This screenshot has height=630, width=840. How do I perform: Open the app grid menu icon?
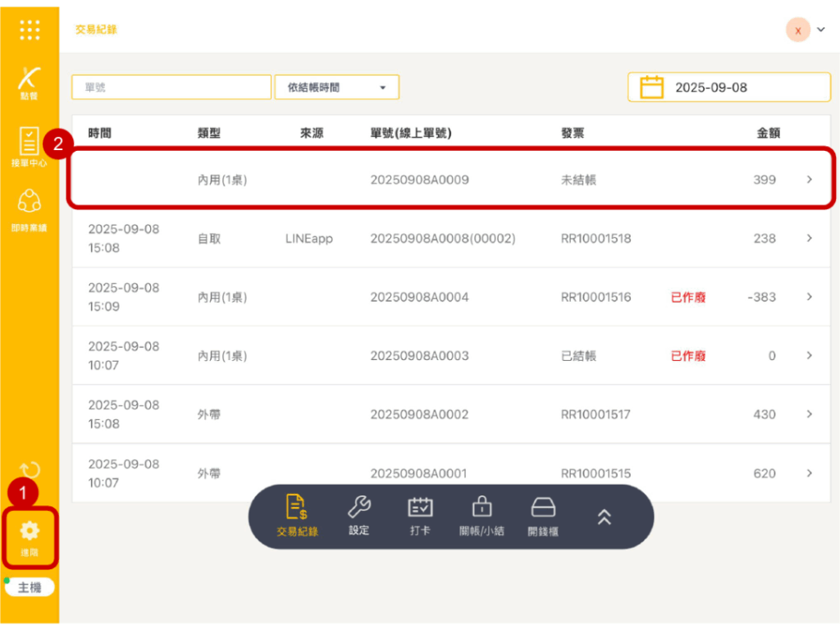coord(30,30)
